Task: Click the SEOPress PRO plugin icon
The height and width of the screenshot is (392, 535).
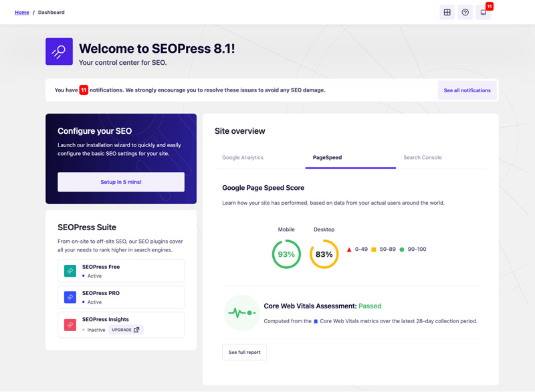Action: click(x=70, y=297)
